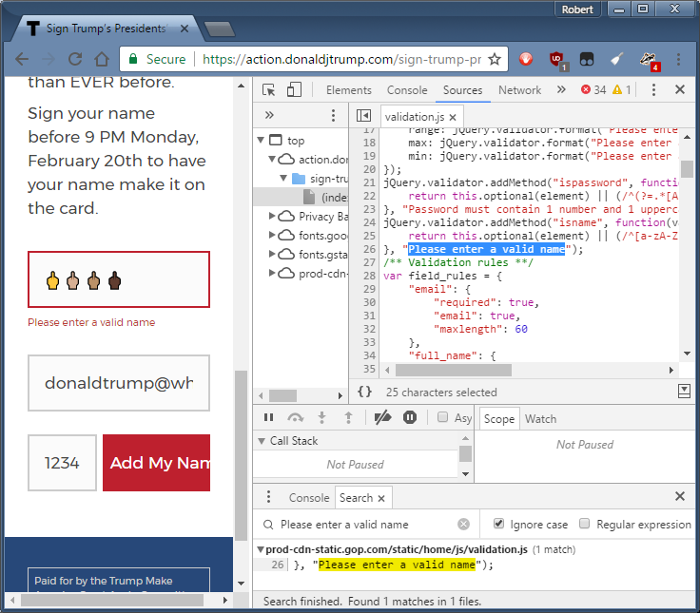Viewport: 700px width, 613px height.
Task: Collapse the sign-trump folder node
Action: tap(283, 178)
